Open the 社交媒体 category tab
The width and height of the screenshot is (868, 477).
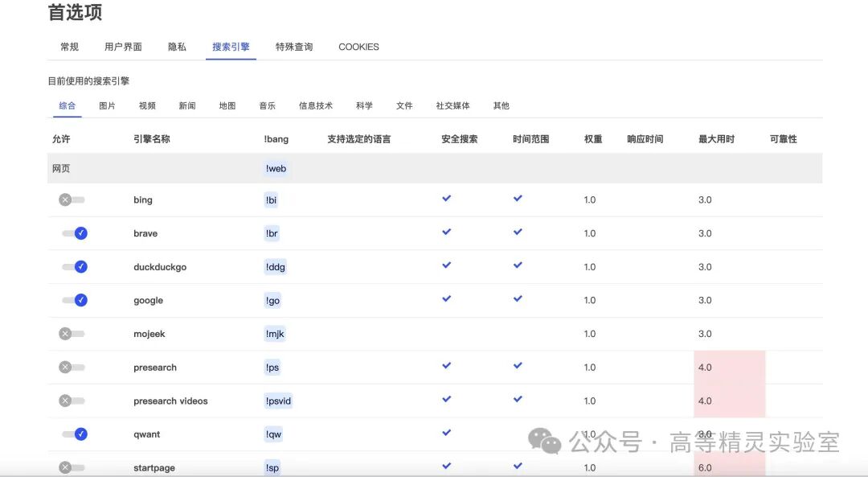point(452,106)
